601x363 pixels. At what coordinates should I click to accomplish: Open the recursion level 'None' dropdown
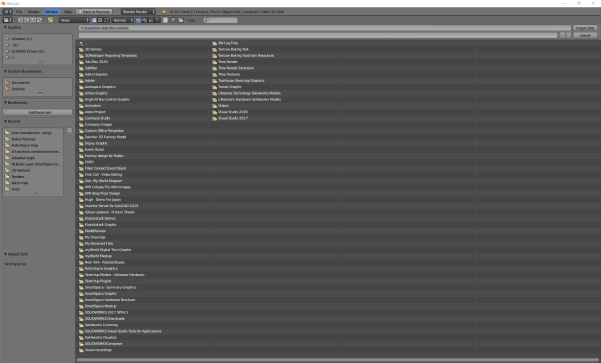point(74,20)
